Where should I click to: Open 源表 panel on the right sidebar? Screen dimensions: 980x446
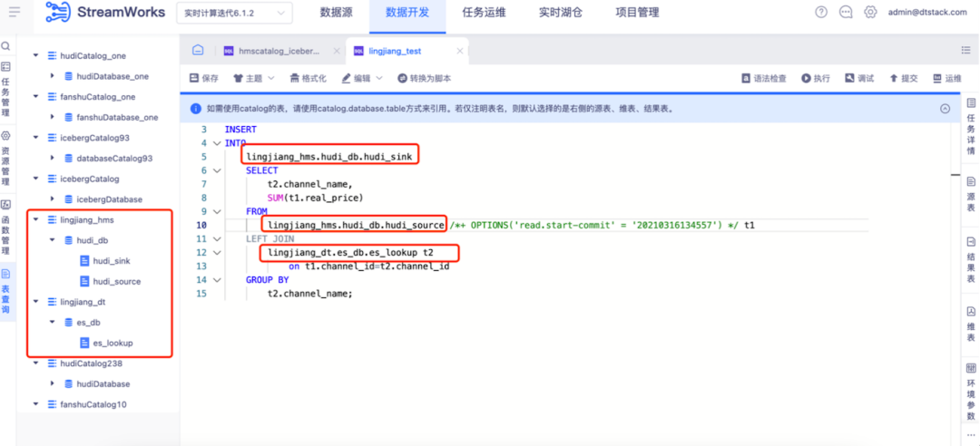tap(971, 195)
